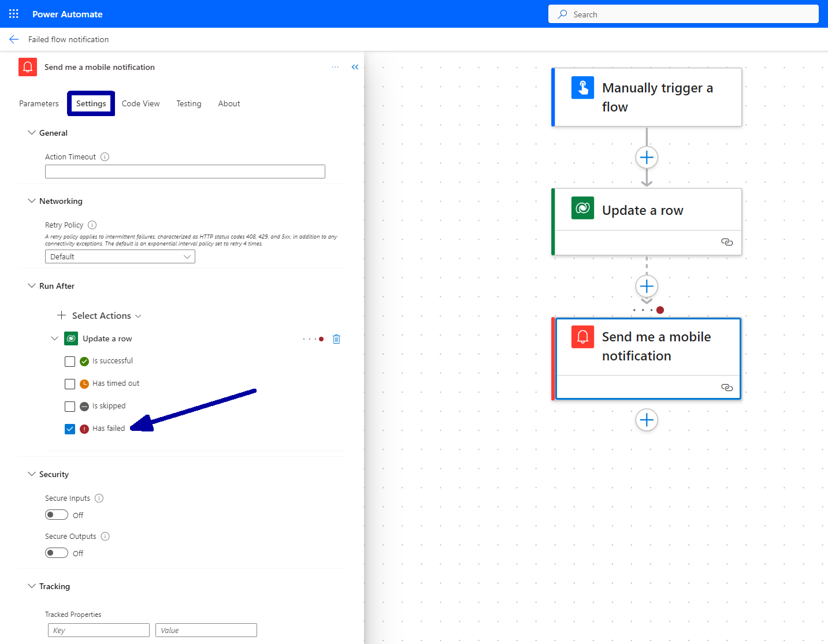Viewport: 828px width, 644px height.
Task: Switch to the About tab
Action: click(x=229, y=103)
